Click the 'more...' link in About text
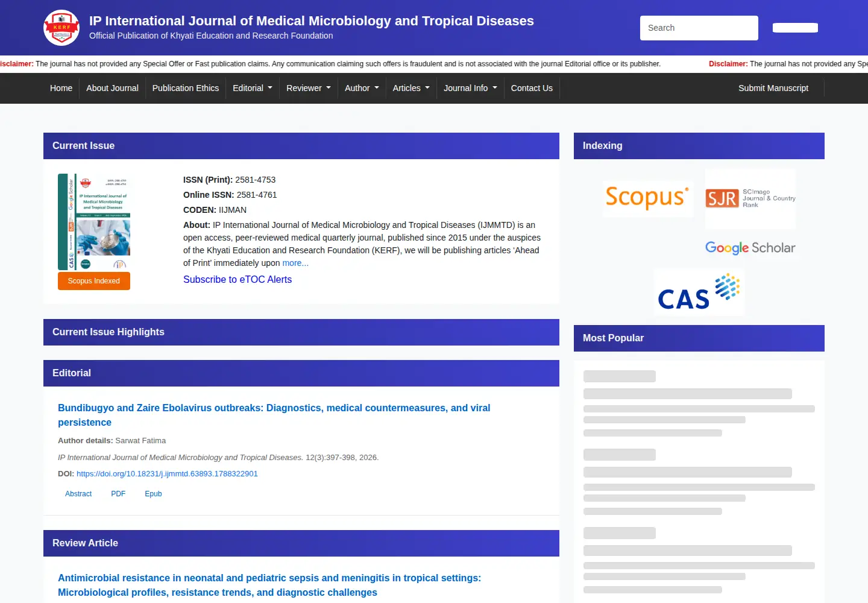This screenshot has height=603, width=868. [x=295, y=263]
